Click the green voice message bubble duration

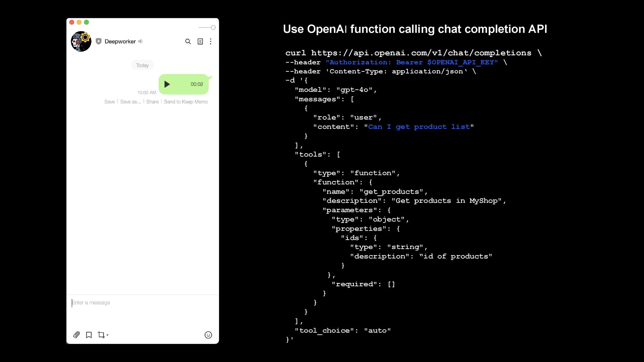(x=197, y=84)
